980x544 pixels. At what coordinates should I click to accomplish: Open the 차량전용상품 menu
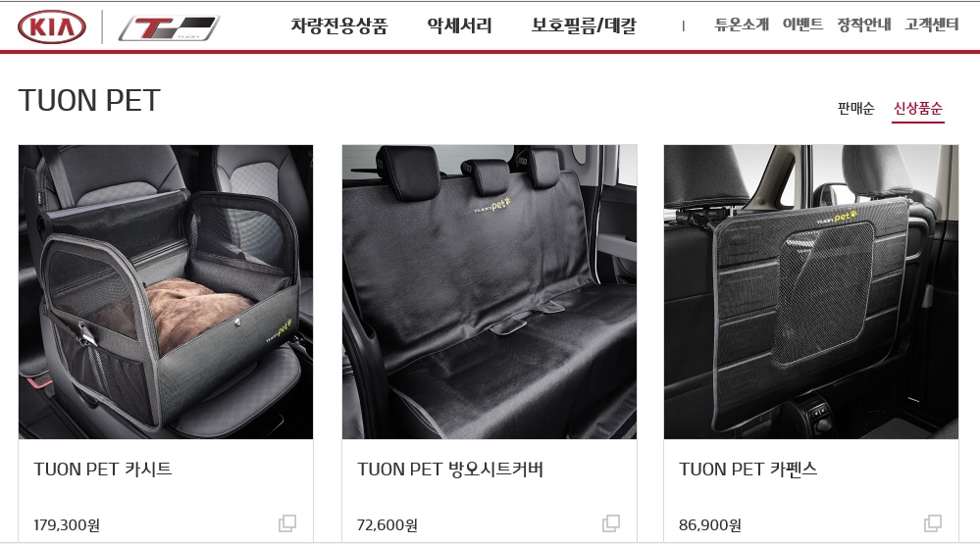point(339,25)
